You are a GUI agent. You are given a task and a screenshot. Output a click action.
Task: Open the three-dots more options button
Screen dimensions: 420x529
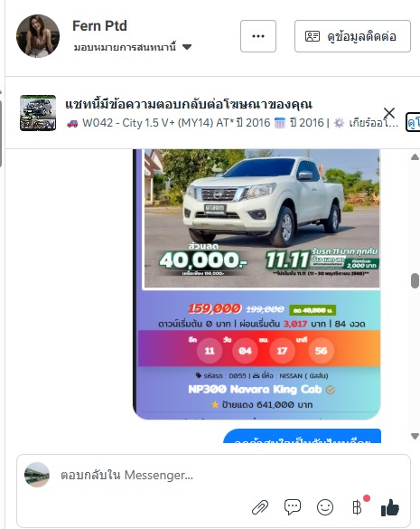click(x=258, y=36)
